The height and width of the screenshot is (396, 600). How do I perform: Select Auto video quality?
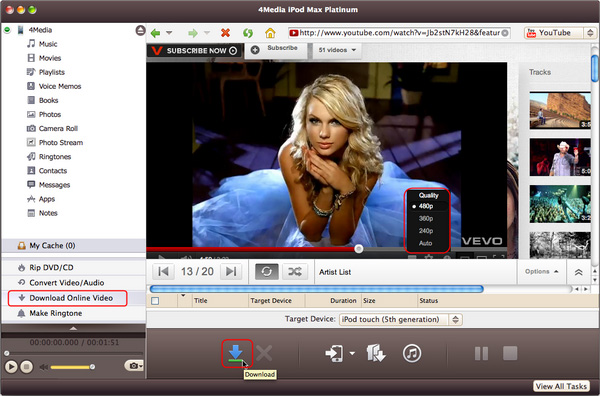coord(427,243)
